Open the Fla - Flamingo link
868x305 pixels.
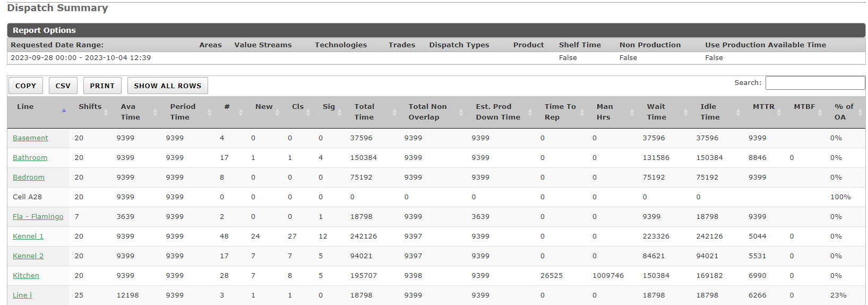38,217
